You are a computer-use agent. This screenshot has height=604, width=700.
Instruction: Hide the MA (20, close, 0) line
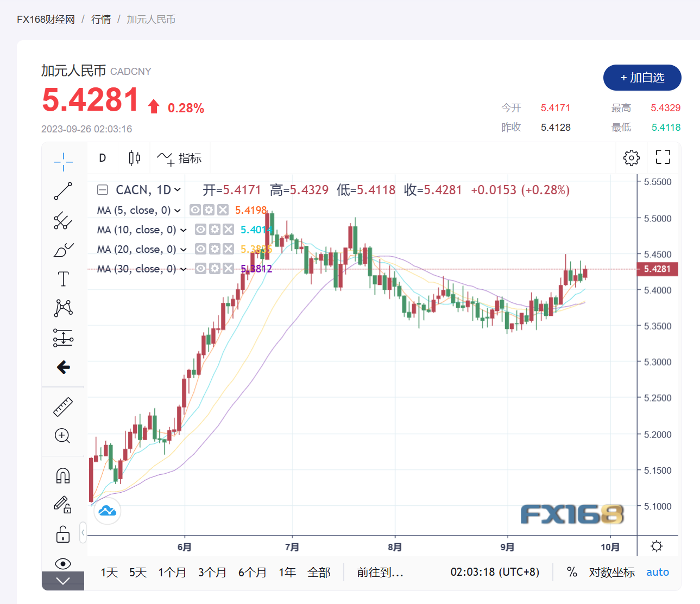click(200, 249)
